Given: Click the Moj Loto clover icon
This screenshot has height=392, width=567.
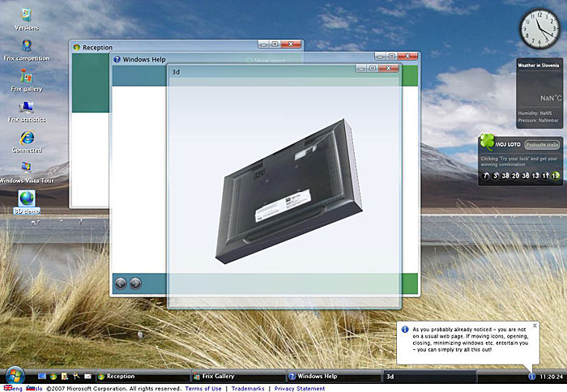Looking at the screenshot, I should point(487,142).
